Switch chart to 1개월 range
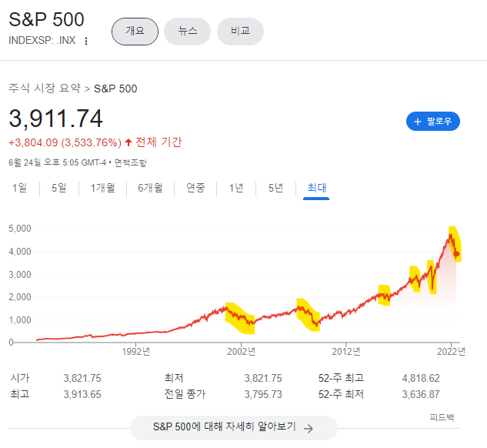Screen dimensions: 487x448 pos(103,188)
